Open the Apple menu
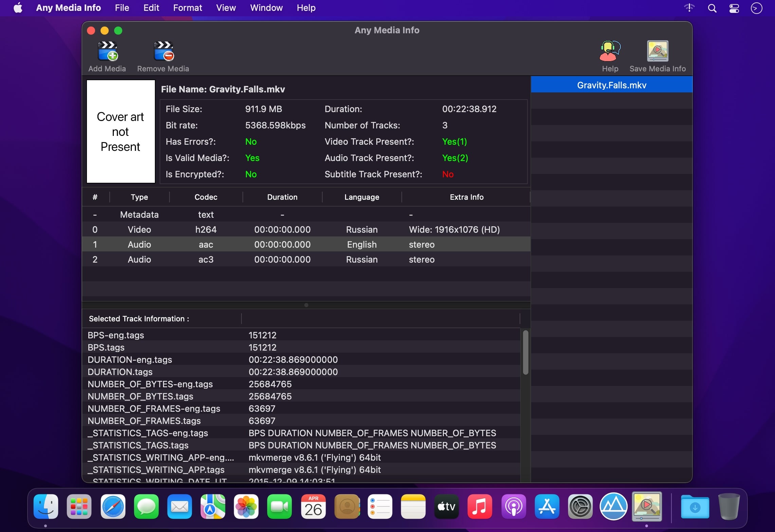Image resolution: width=775 pixels, height=532 pixels. (18, 8)
